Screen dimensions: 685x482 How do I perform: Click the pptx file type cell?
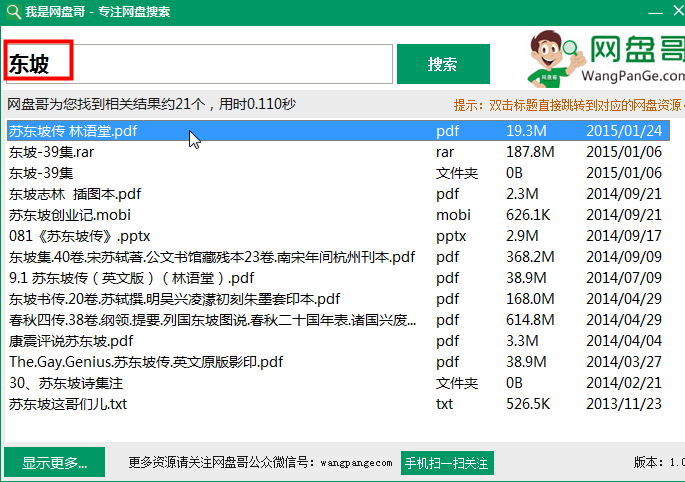coord(451,236)
